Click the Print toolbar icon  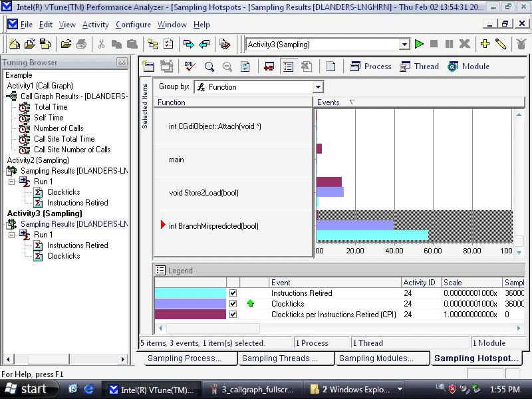(x=81, y=44)
